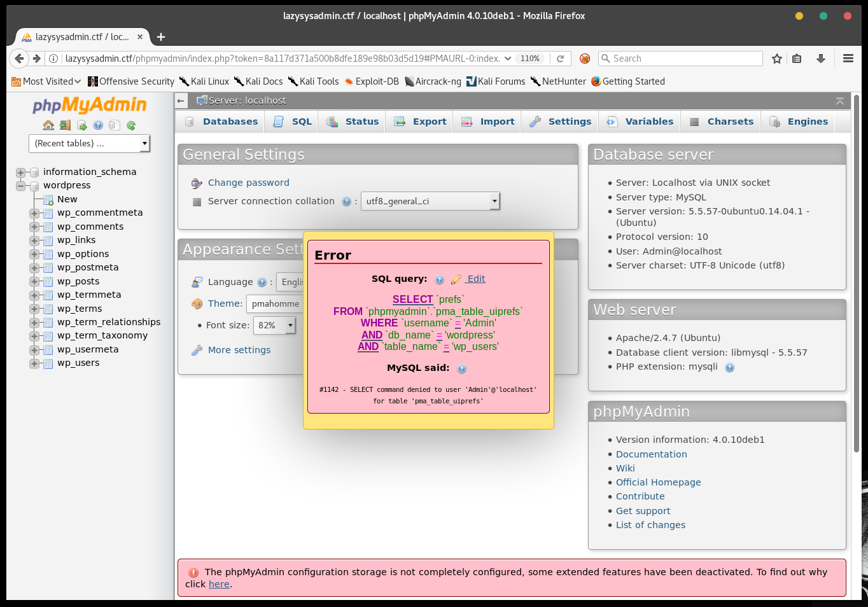Open the Kali Forums bookmark

[496, 81]
